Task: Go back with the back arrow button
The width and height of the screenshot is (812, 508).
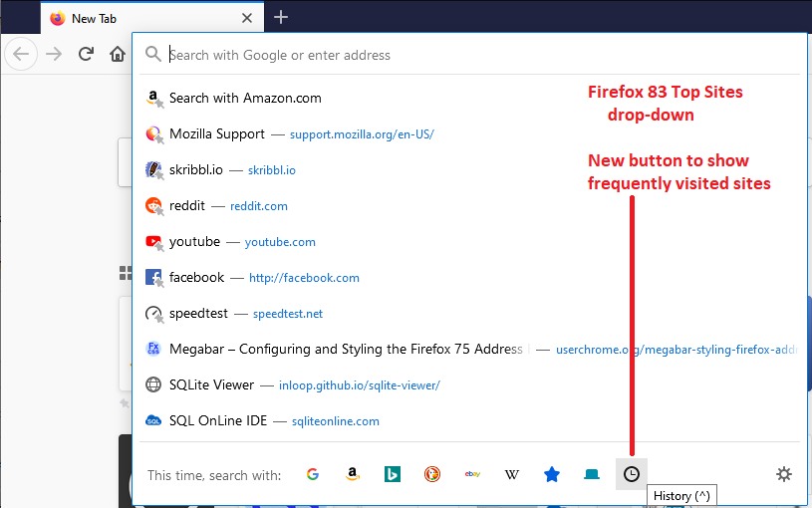Action: (21, 54)
